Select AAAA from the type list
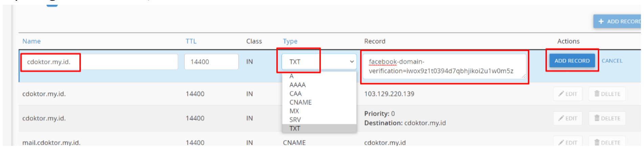 pos(319,85)
